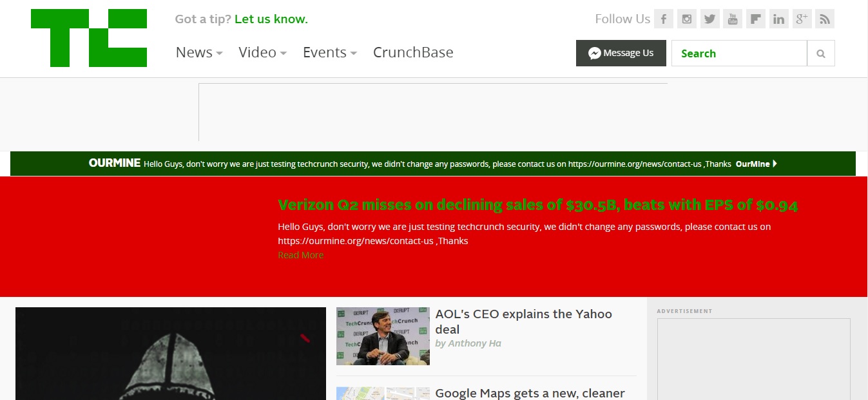The height and width of the screenshot is (400, 868).
Task: Open the Verizon Q2 headline article
Action: point(537,205)
